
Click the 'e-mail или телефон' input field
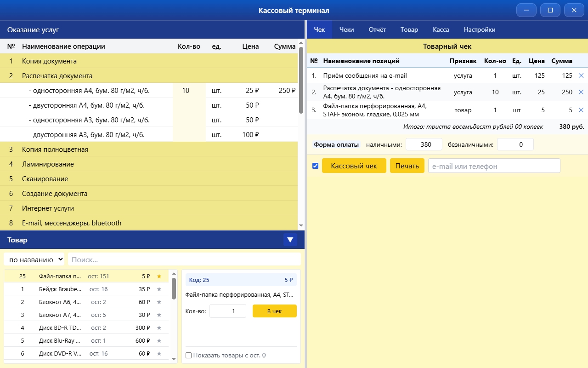click(494, 166)
